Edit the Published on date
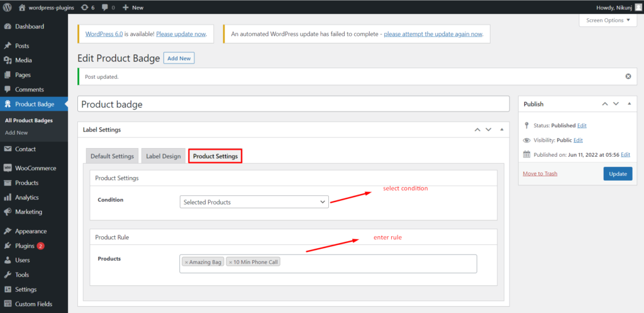The height and width of the screenshot is (313, 644). [625, 155]
